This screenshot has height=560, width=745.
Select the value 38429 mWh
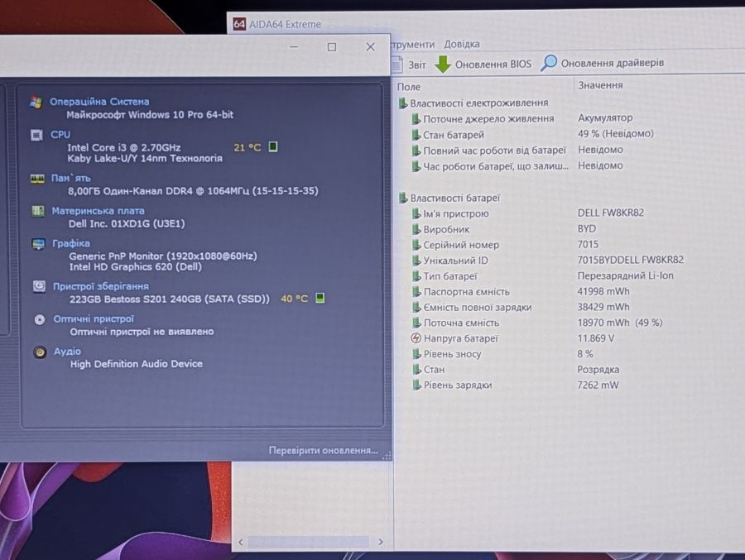603,307
